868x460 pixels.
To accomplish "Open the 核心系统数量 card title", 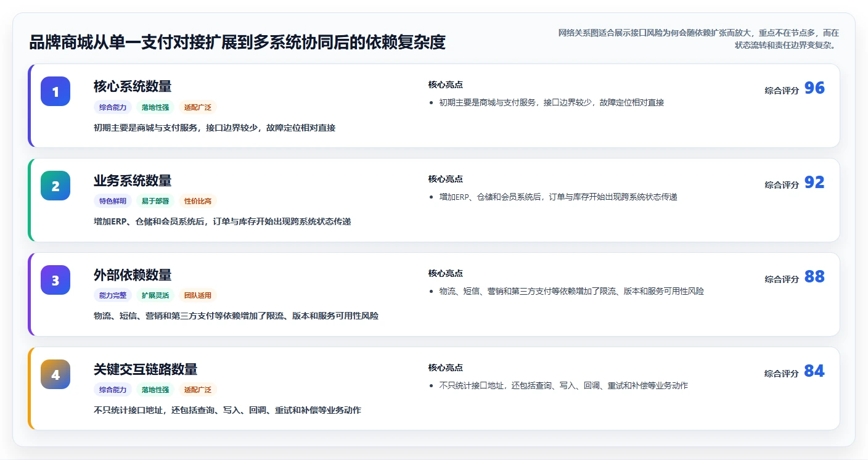I will tap(133, 86).
